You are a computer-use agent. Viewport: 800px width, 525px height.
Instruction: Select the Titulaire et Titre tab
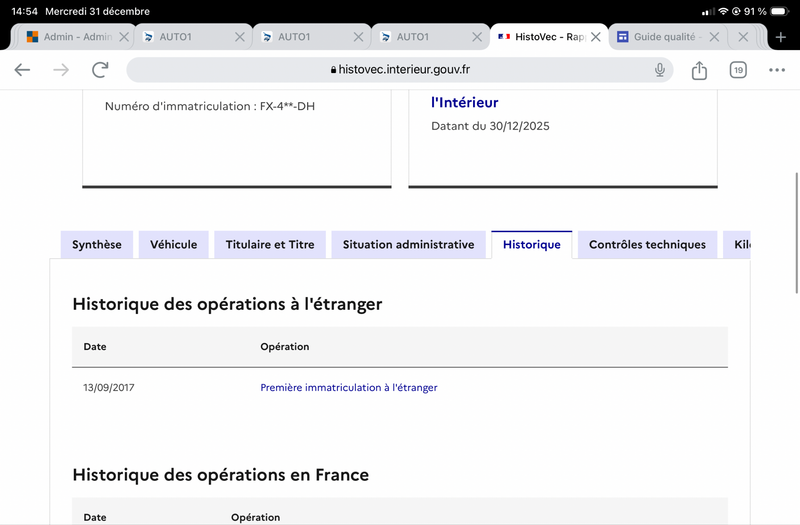pyautogui.click(x=270, y=245)
